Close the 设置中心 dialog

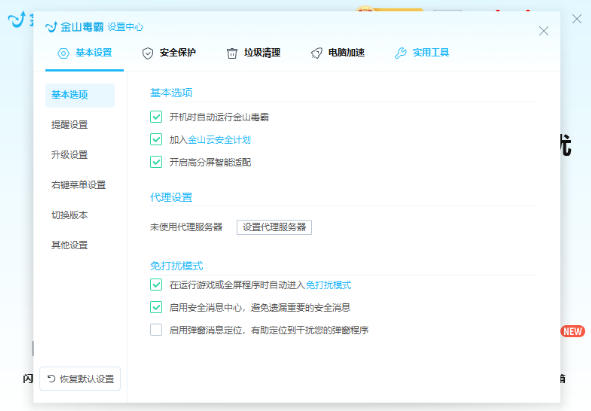pyautogui.click(x=543, y=31)
